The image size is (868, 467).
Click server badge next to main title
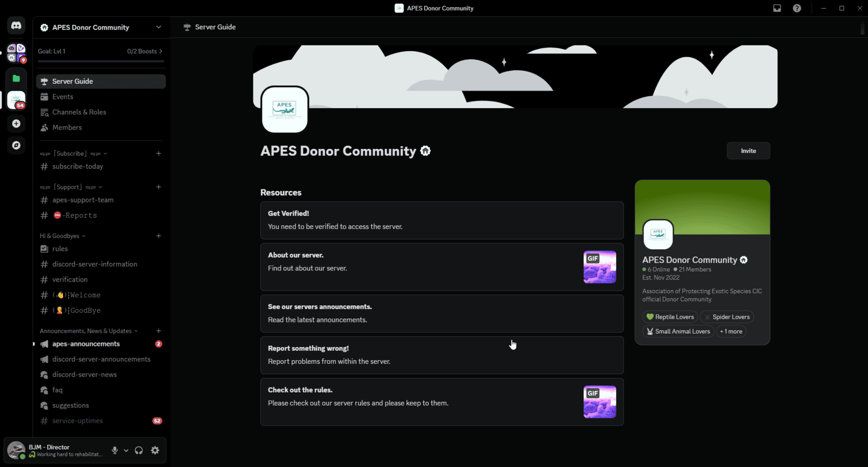[426, 151]
